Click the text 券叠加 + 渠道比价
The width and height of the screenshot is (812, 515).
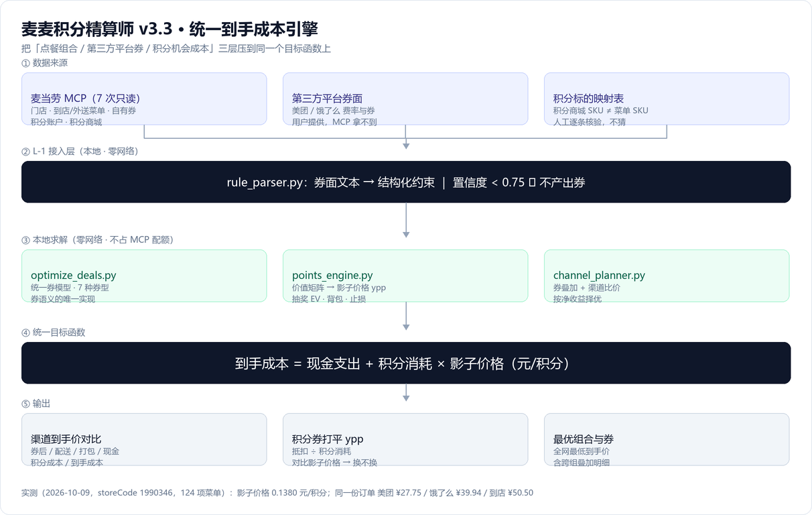coord(587,288)
